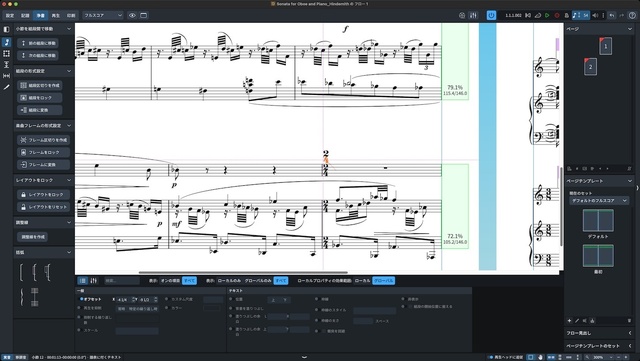Viewport: 640px width, 361px height.
Task: Click the フレームに変換 button
Action: (x=43, y=165)
